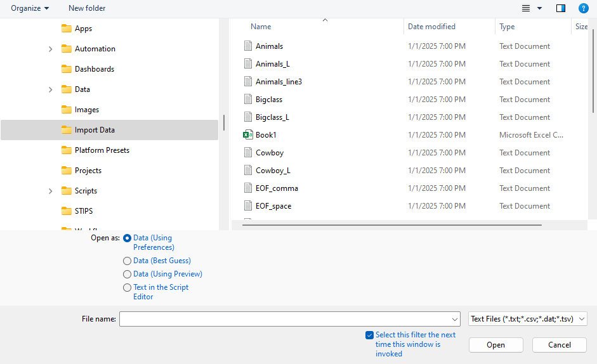The image size is (597, 364).
Task: Select the file named EOF_comma
Action: pos(277,188)
